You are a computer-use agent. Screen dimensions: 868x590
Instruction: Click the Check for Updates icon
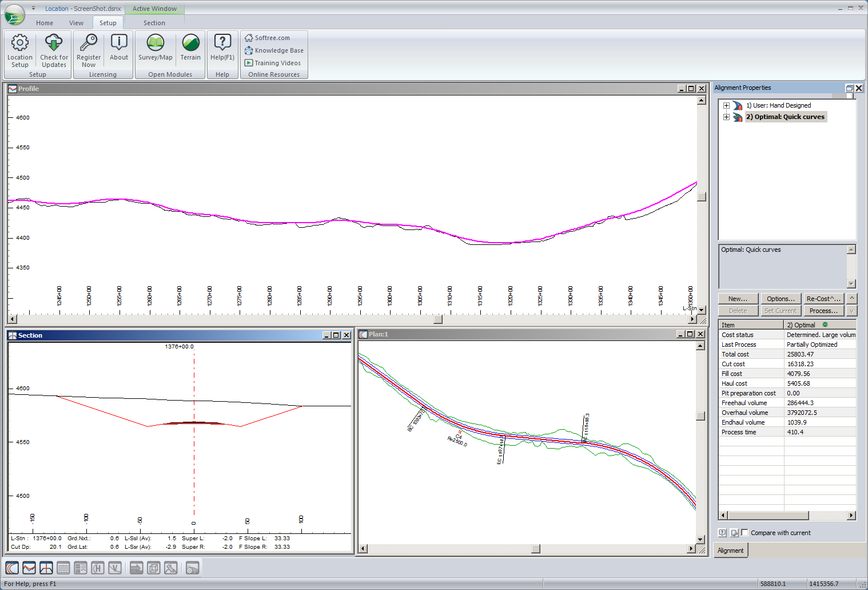pos(54,50)
